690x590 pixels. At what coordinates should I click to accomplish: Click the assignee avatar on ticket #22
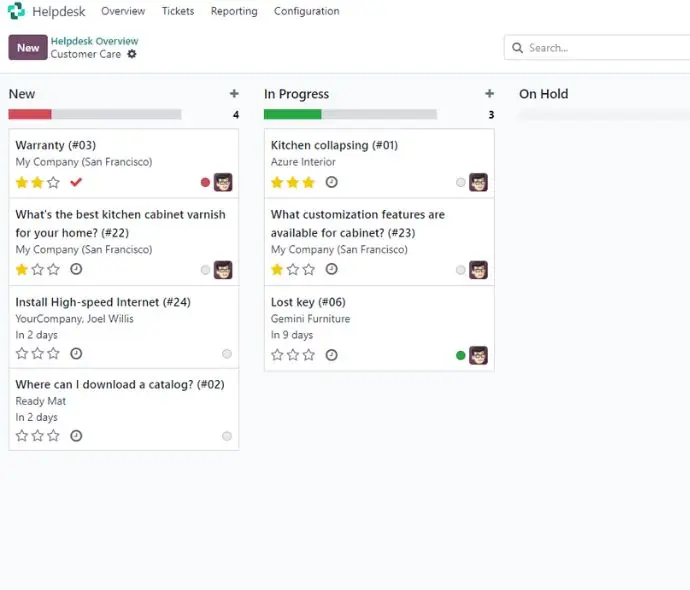(223, 270)
